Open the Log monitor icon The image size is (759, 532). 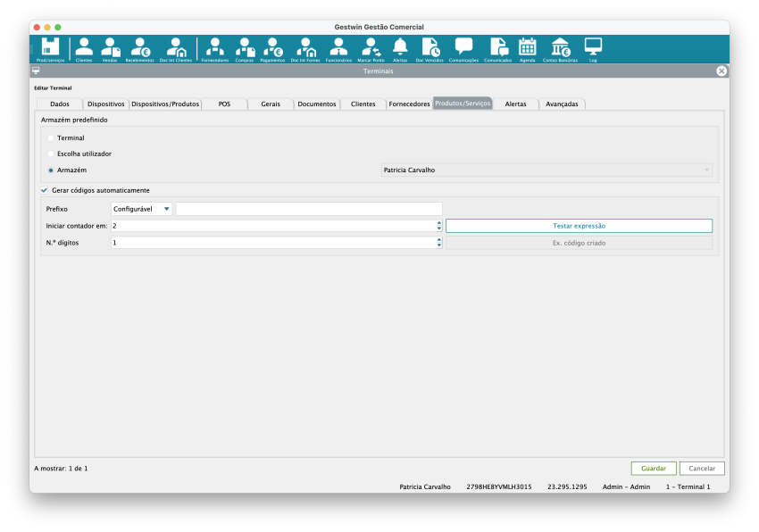coord(593,48)
